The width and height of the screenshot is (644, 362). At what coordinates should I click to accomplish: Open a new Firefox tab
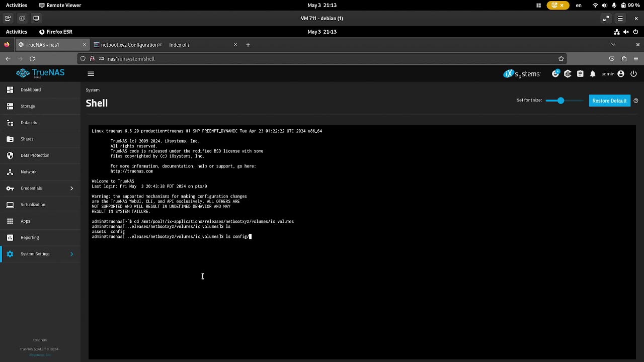click(248, 45)
